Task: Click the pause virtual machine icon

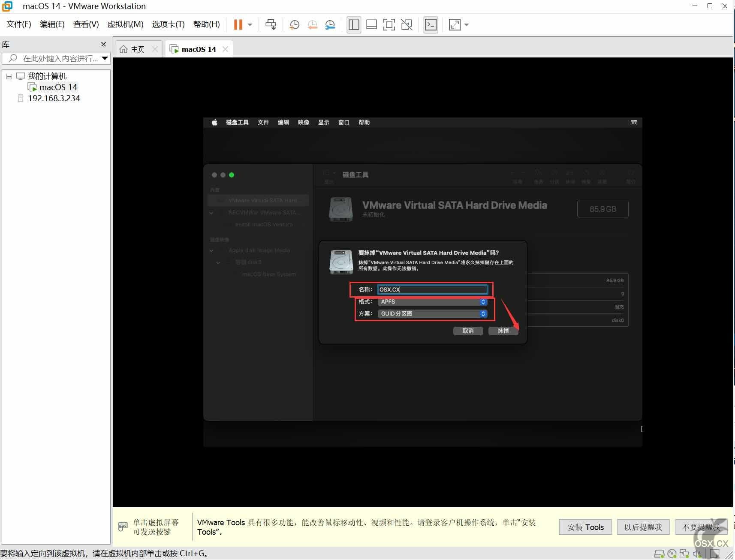Action: (238, 24)
